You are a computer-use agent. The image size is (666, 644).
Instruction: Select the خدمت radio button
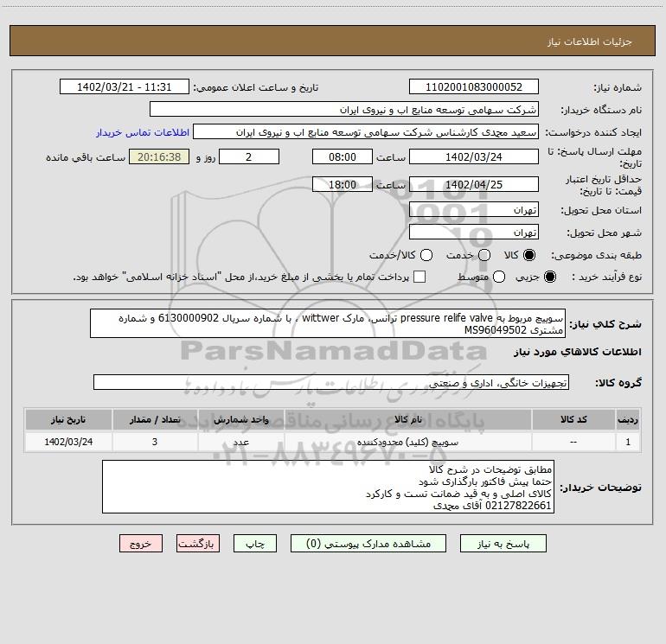point(484,255)
